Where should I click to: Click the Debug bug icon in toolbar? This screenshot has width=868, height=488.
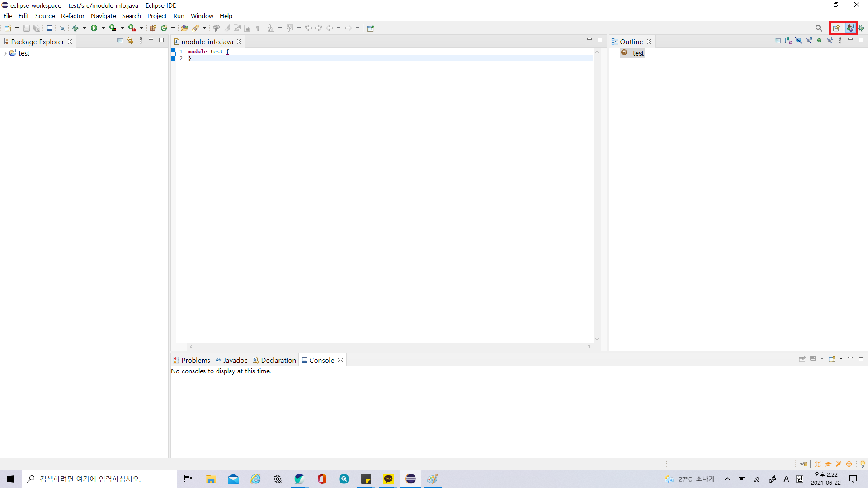tap(75, 28)
